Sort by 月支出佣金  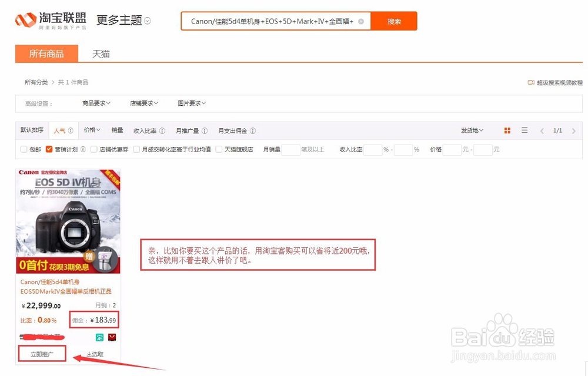(x=232, y=130)
